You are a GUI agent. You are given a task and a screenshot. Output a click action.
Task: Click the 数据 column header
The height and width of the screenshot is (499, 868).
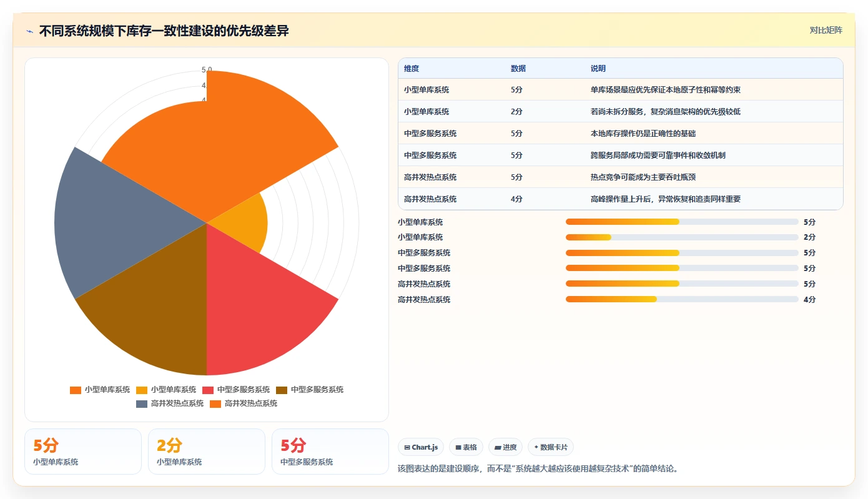518,69
